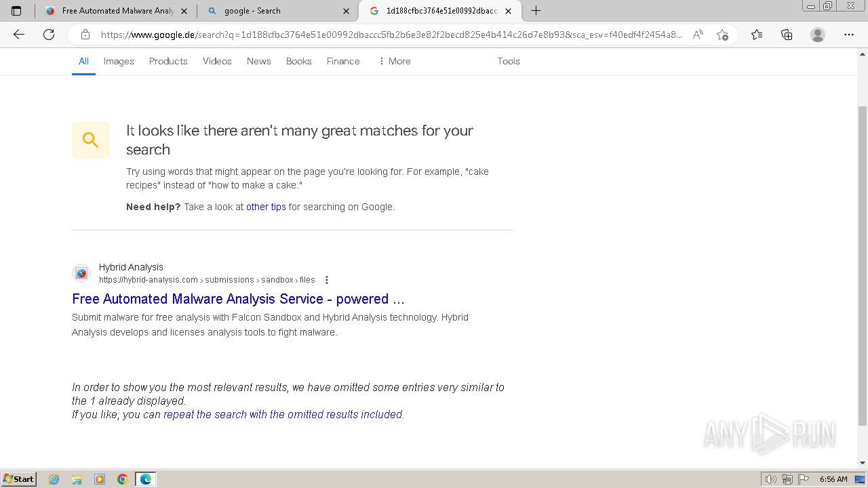Viewport: 868px width, 488px height.
Task: Open a new browser tab
Action: (x=536, y=11)
